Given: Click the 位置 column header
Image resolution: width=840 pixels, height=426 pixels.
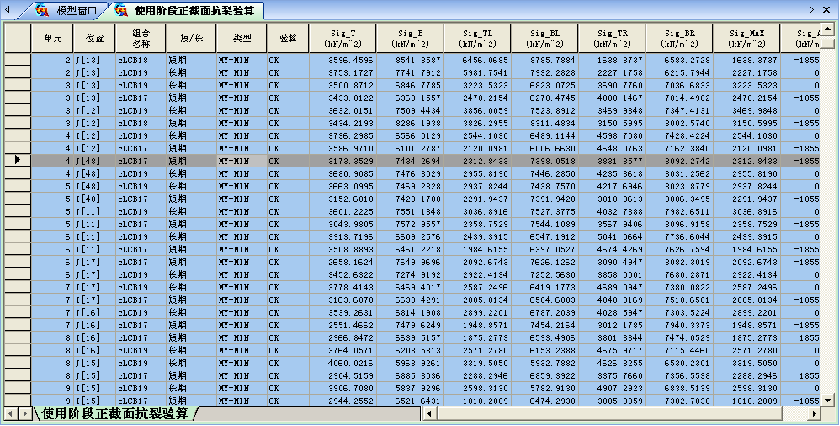Looking at the screenshot, I should click(x=94, y=38).
